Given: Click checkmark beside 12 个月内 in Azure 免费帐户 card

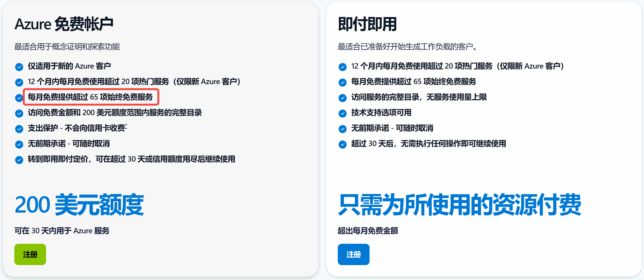Looking at the screenshot, I should pyautogui.click(x=19, y=82).
